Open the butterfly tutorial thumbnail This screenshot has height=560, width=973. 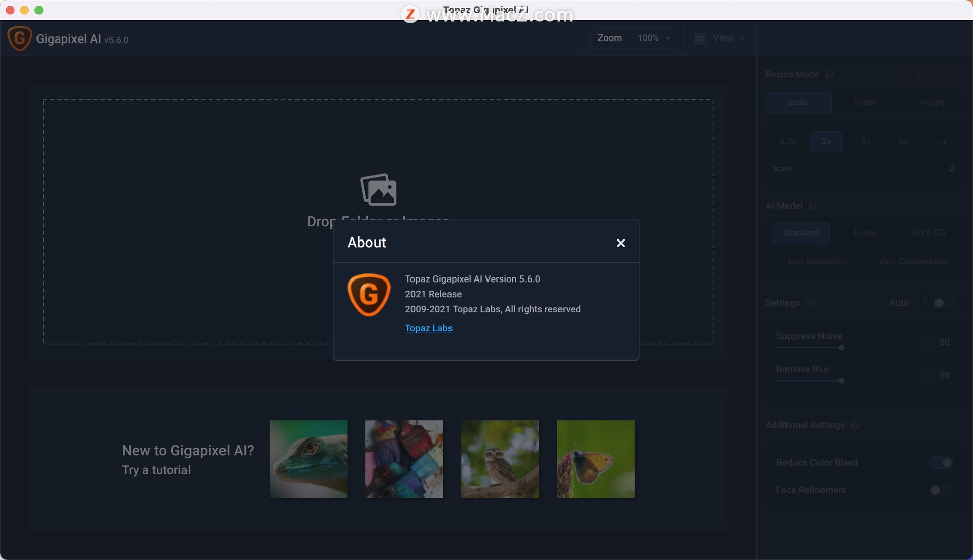pos(595,459)
